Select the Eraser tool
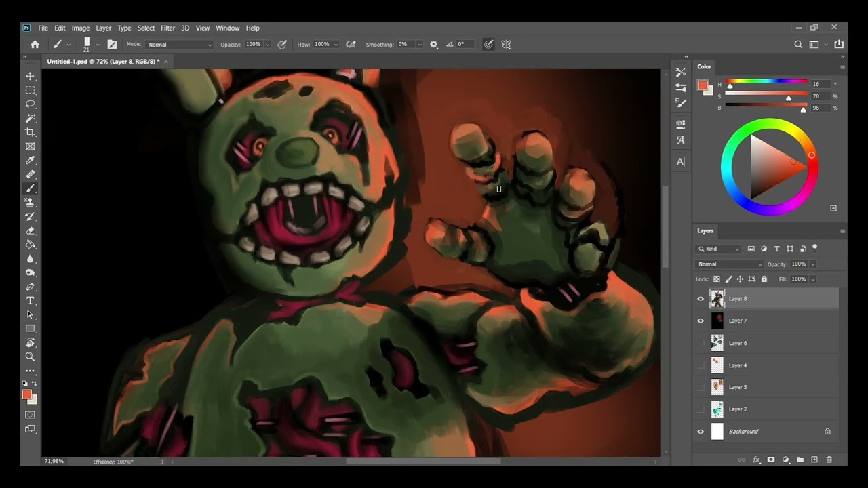 click(x=31, y=230)
